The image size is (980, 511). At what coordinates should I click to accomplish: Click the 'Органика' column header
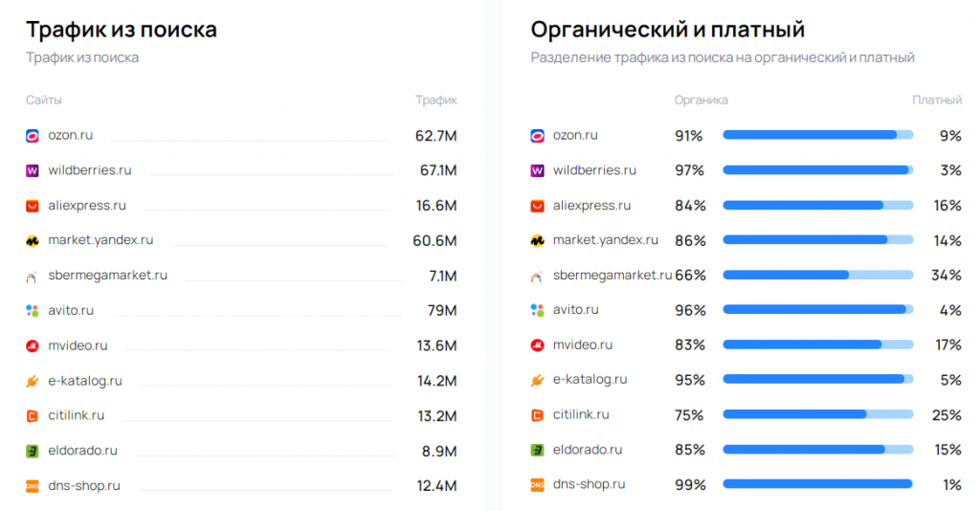coord(701,100)
